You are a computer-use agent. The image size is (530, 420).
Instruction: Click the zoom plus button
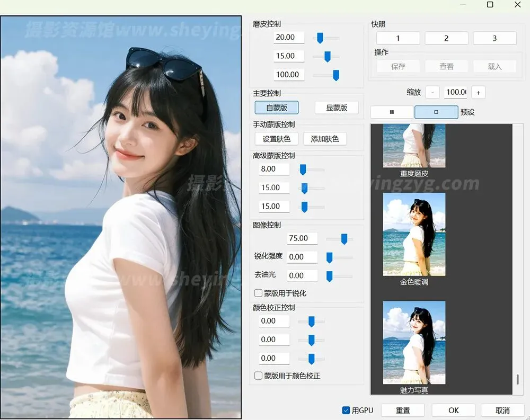tap(478, 93)
